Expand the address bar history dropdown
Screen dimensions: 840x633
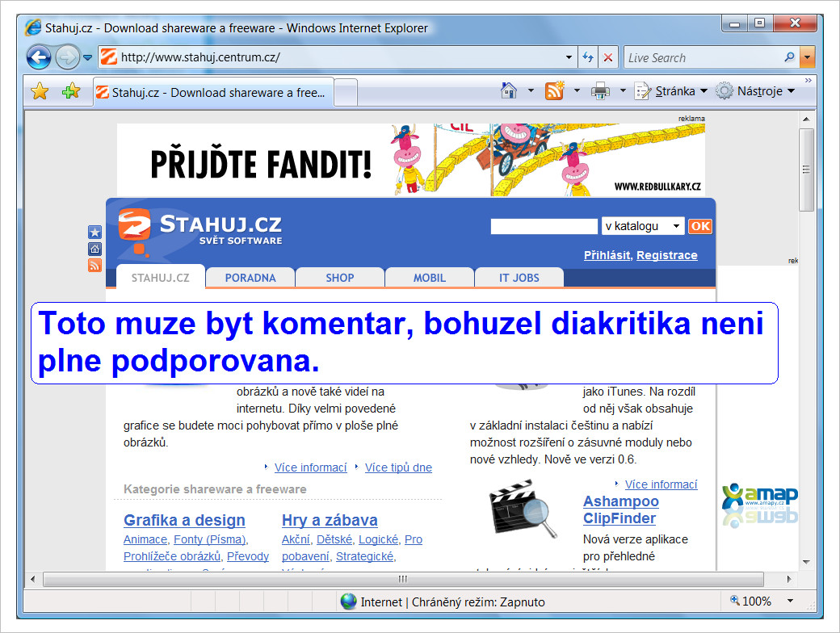[x=569, y=57]
